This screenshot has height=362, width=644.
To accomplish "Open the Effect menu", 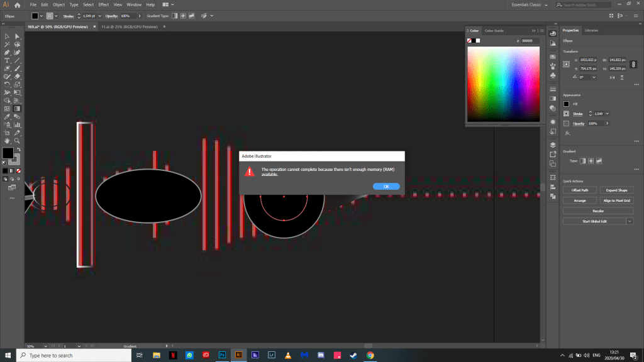I will click(x=103, y=4).
